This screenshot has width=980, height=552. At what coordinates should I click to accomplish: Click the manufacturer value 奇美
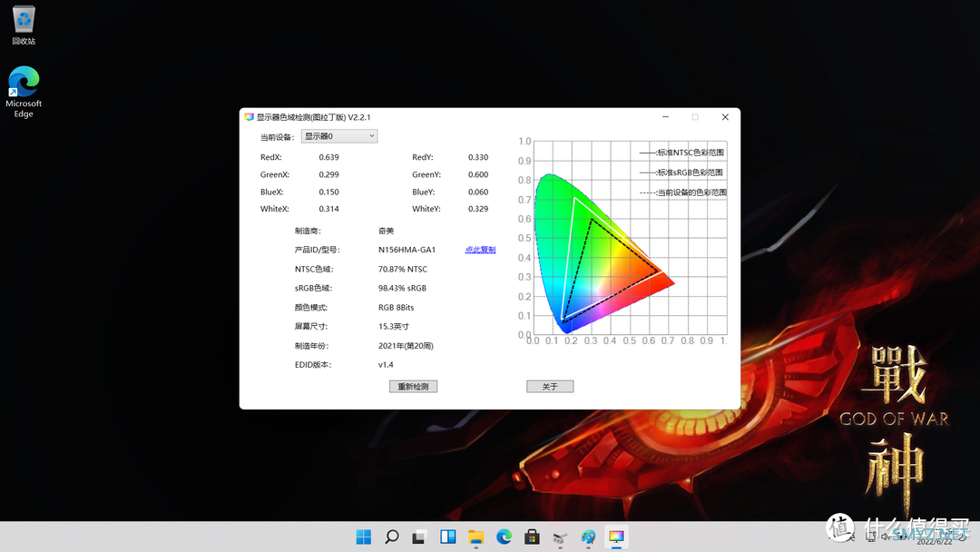coord(387,231)
